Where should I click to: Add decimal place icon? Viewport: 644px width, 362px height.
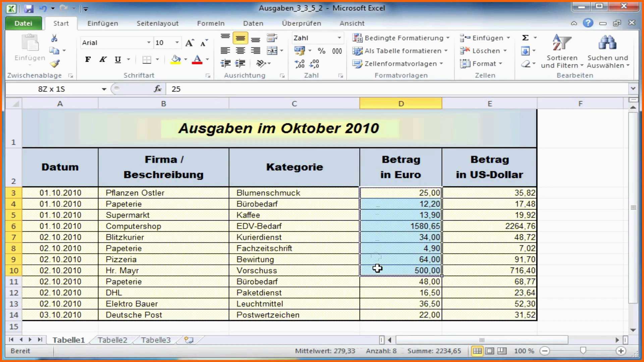pos(300,63)
